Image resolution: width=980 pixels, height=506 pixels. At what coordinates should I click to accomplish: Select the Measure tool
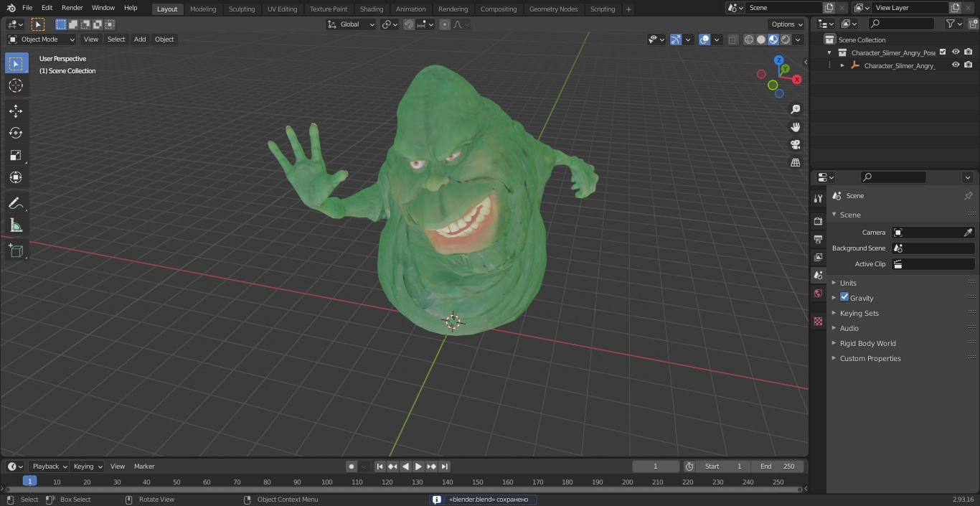[x=16, y=226]
